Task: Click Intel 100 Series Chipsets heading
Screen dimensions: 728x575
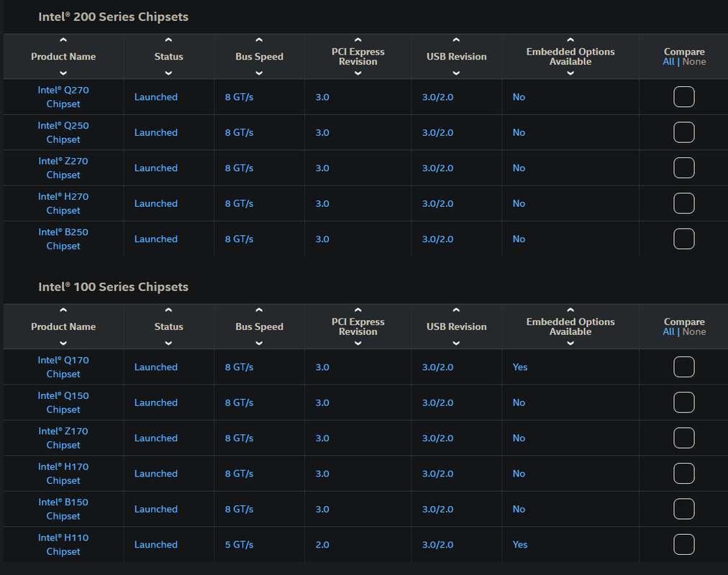Action: (x=113, y=287)
